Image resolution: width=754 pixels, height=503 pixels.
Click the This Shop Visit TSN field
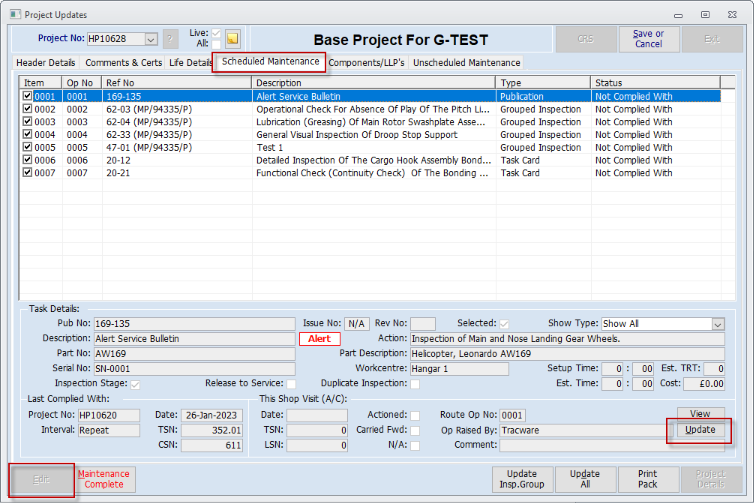pyautogui.click(x=317, y=430)
